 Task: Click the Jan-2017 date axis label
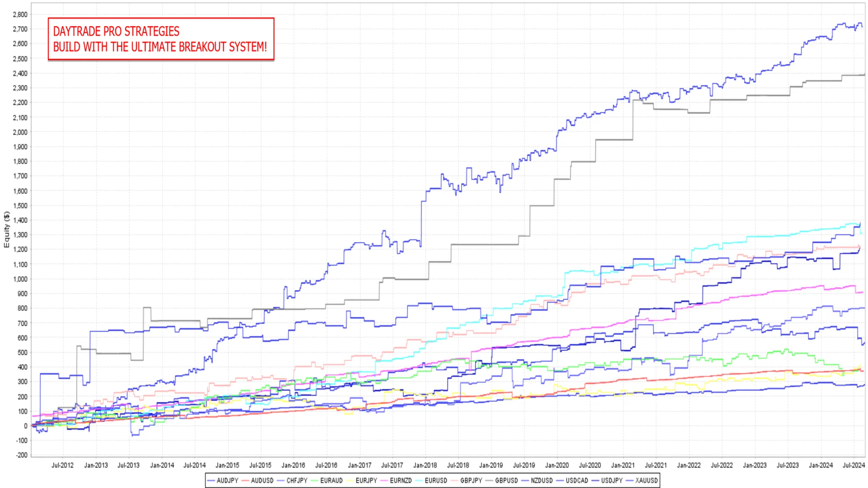click(x=359, y=465)
